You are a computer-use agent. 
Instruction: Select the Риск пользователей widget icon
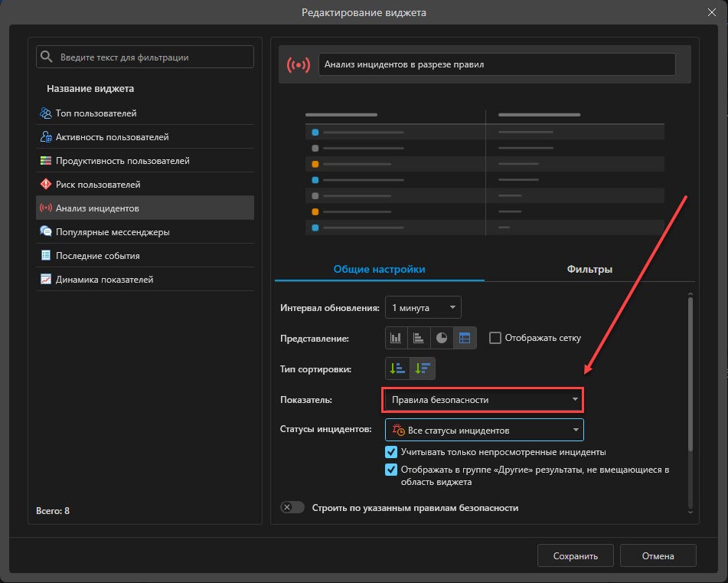45,184
